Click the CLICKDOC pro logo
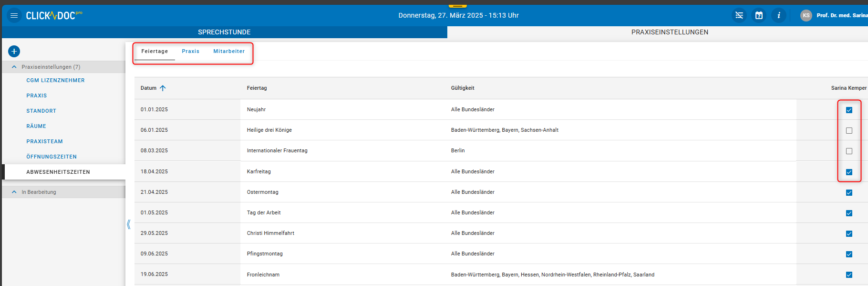This screenshot has width=868, height=286. pos(53,15)
